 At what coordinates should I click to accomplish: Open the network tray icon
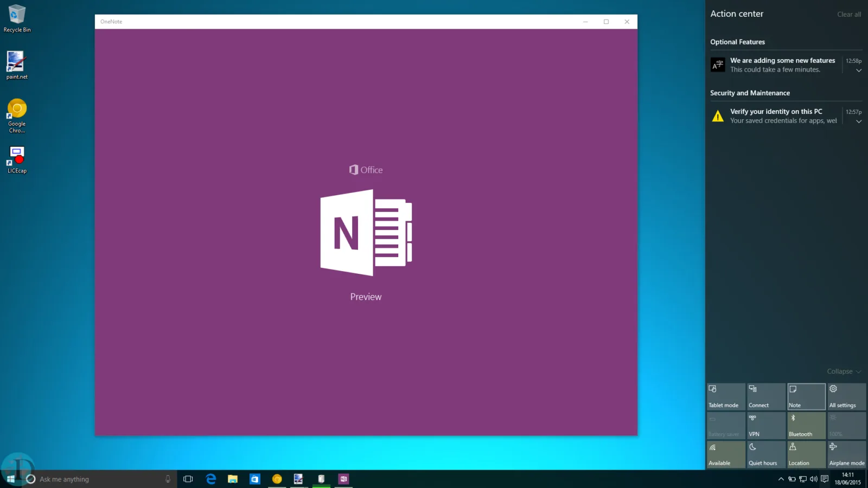click(x=803, y=479)
